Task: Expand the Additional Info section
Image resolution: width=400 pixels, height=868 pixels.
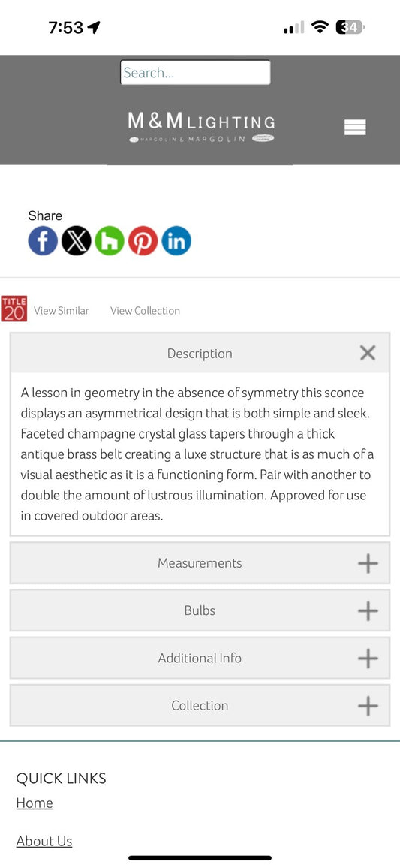Action: coord(200,659)
